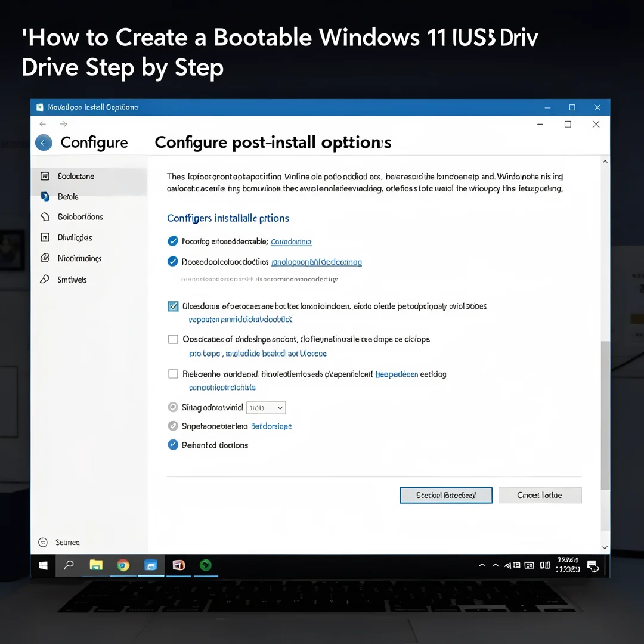Click the Show desktop sliver at taskbar end
Screen dimensions: 644x644
pos(606,565)
